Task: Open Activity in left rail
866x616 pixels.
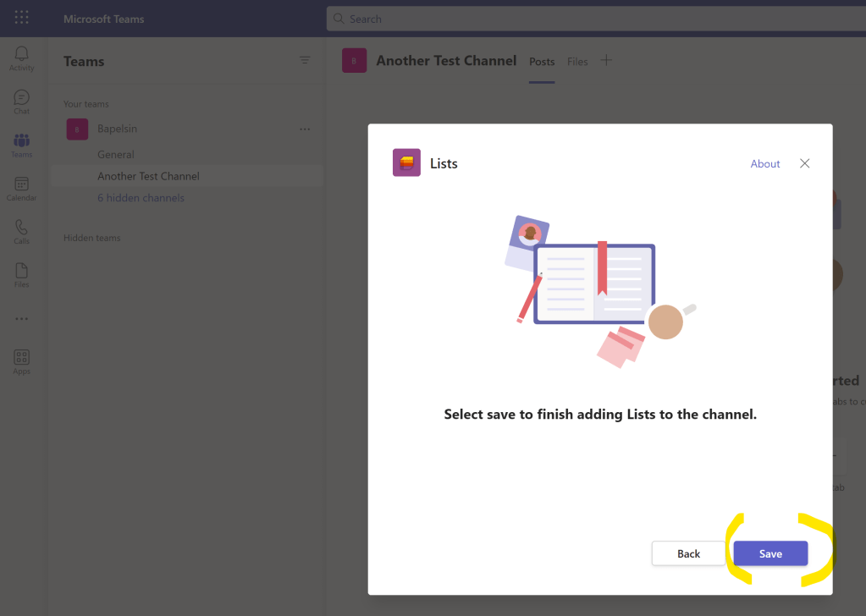Action: pos(22,58)
